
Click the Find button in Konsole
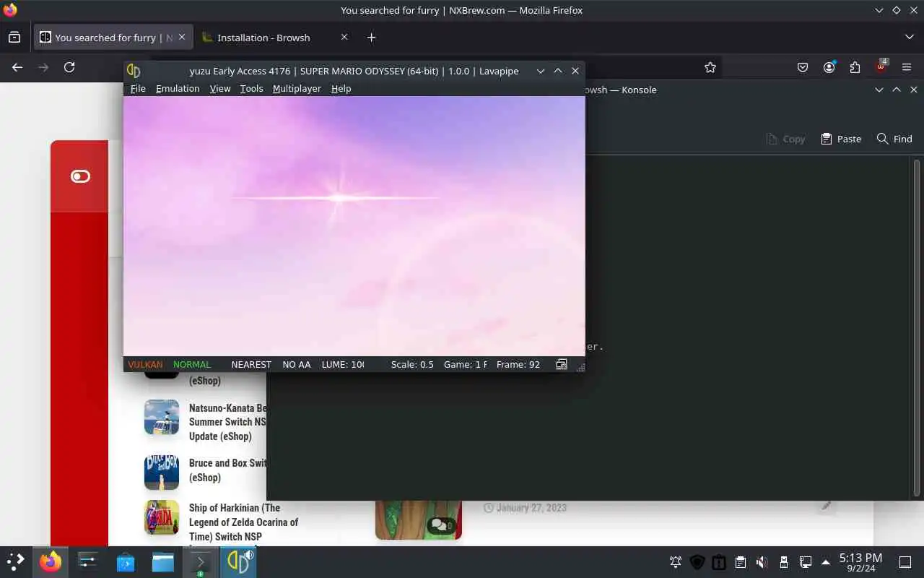pyautogui.click(x=894, y=139)
